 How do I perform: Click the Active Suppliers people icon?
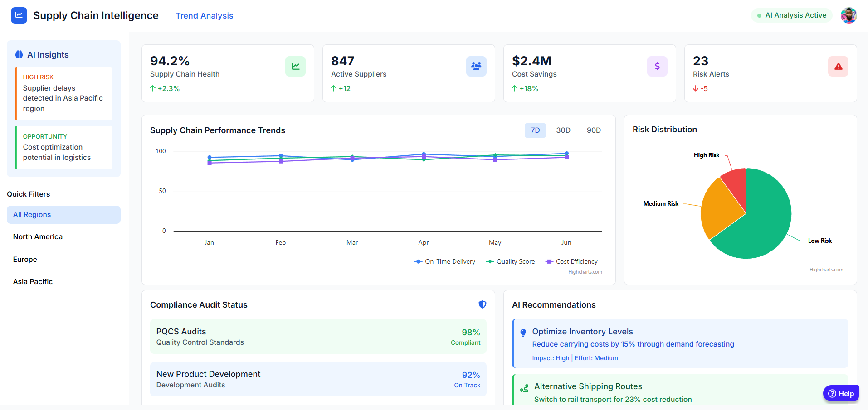pyautogui.click(x=476, y=66)
